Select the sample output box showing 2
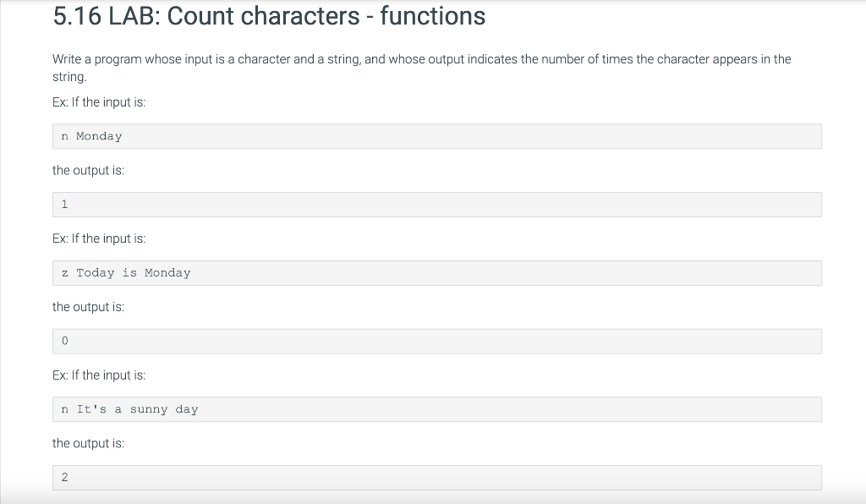The image size is (866, 504). click(x=436, y=478)
